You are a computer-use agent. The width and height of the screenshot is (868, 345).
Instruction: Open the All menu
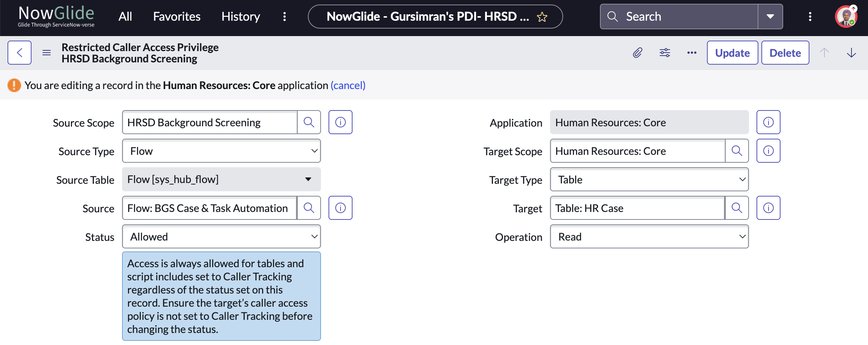point(125,17)
